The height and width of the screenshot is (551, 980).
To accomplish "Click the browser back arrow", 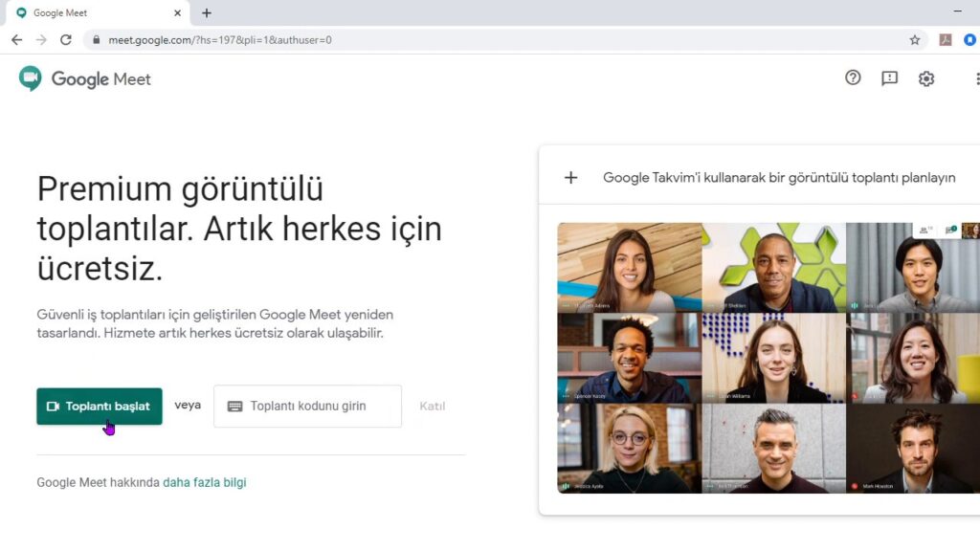I will [17, 40].
